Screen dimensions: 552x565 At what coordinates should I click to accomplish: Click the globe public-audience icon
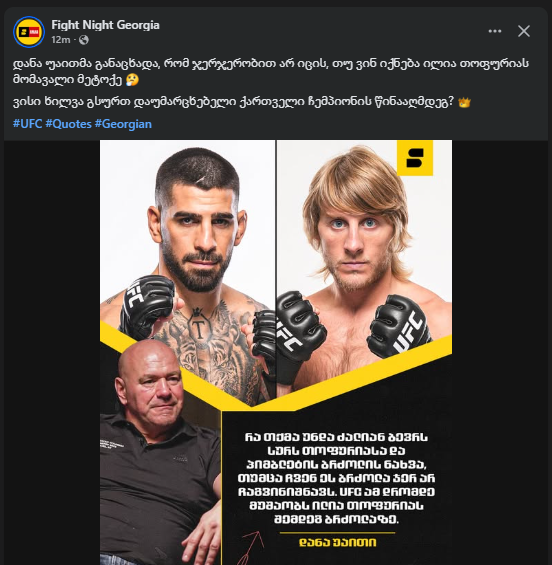coord(84,40)
